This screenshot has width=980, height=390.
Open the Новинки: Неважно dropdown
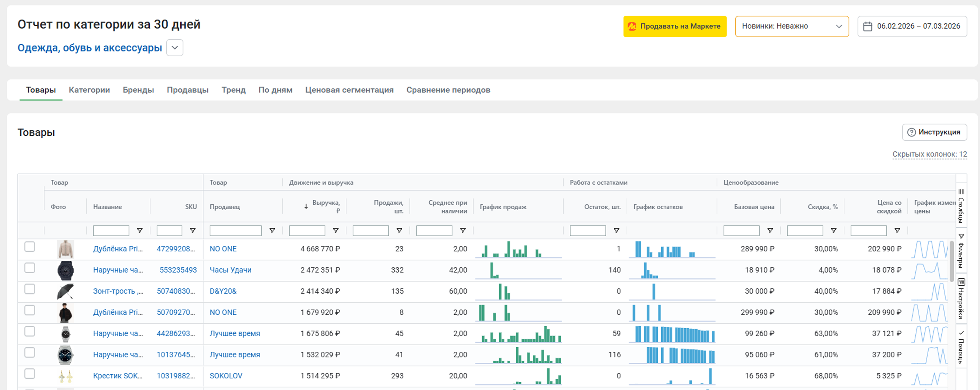[x=791, y=26]
